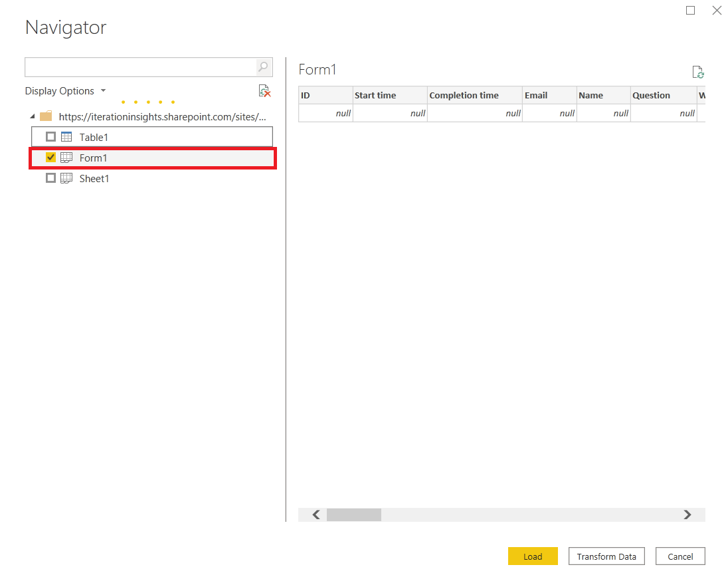Click the Cancel button
This screenshot has width=728, height=579.
click(680, 556)
